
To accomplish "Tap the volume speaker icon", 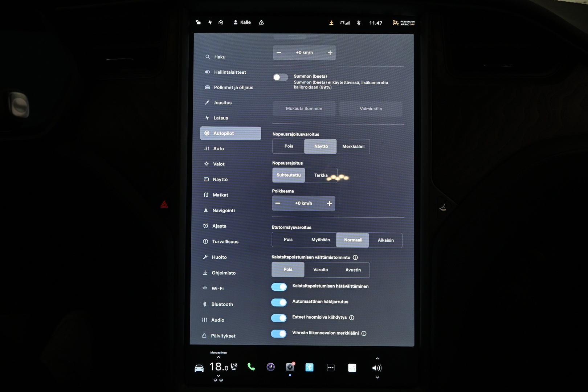I will (x=377, y=368).
